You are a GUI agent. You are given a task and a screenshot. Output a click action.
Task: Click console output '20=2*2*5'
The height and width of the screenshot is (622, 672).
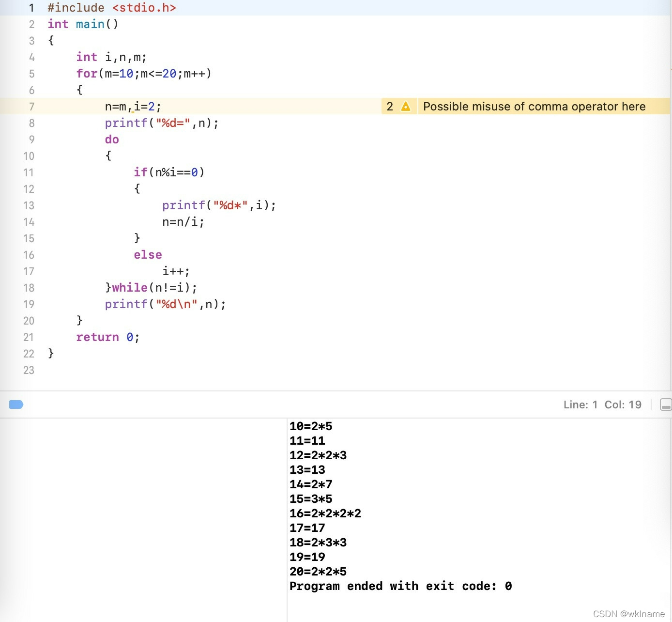[x=318, y=572]
